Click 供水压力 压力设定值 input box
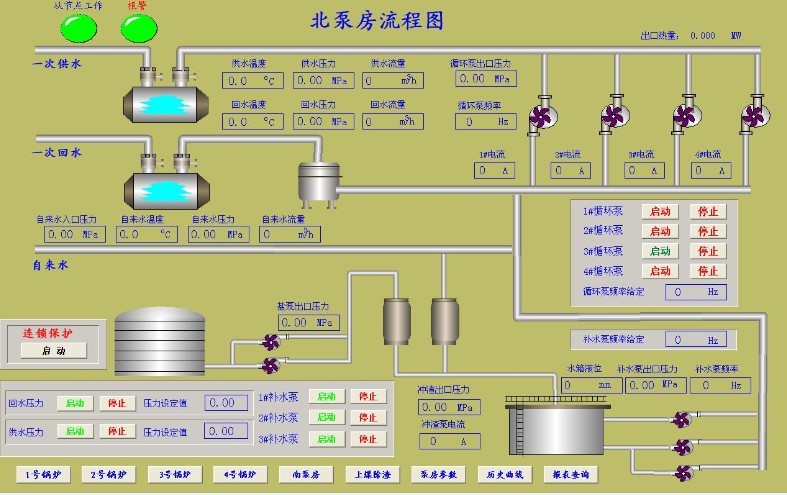The image size is (787, 495). (x=226, y=431)
